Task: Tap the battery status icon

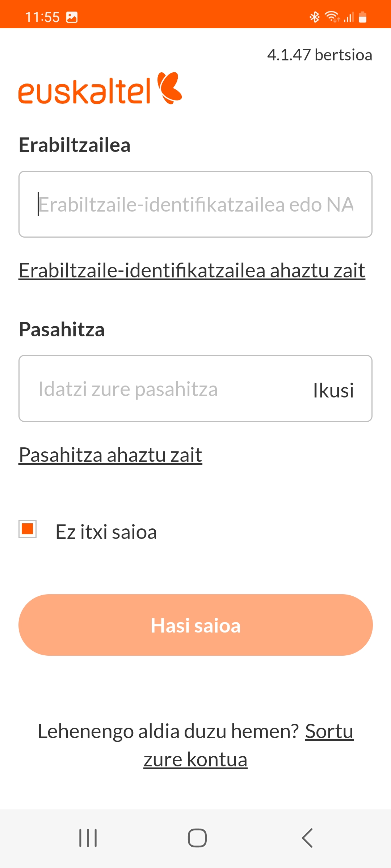Action: click(x=362, y=17)
